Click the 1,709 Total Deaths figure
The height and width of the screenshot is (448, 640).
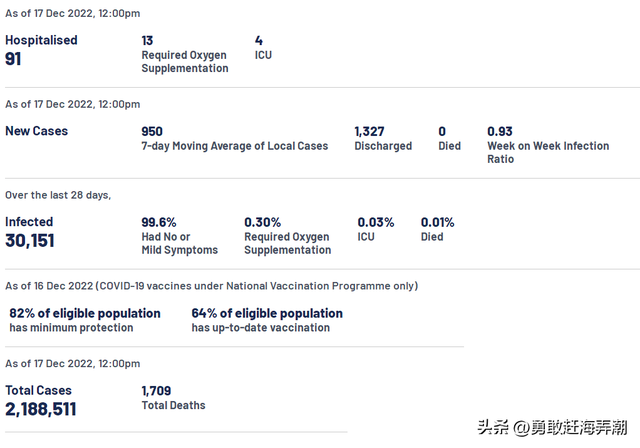(x=157, y=390)
